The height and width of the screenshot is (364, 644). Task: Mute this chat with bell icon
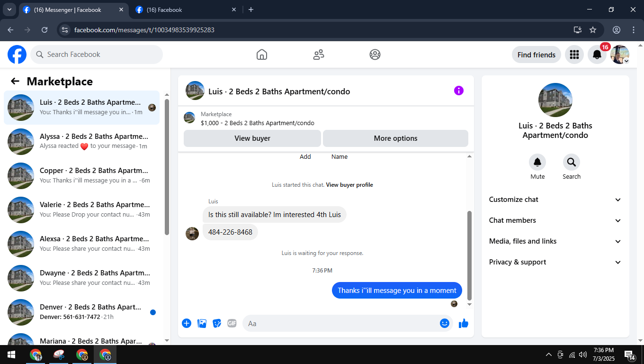(537, 162)
